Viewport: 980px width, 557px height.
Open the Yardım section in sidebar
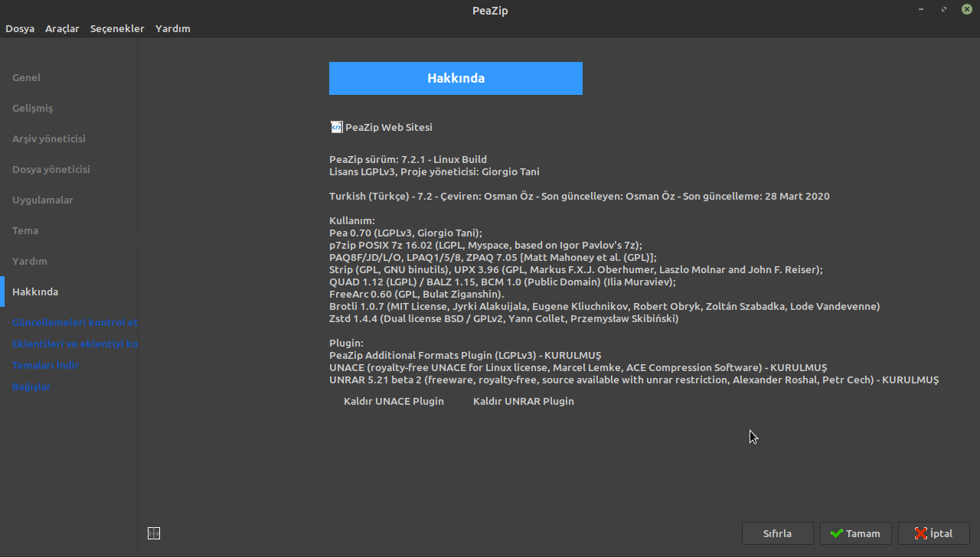[30, 261]
